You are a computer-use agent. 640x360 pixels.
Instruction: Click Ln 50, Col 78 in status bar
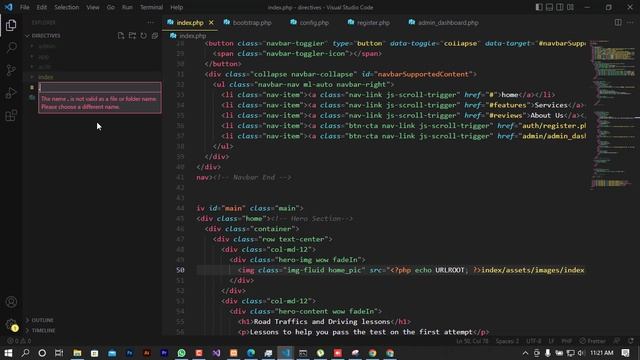click(472, 341)
